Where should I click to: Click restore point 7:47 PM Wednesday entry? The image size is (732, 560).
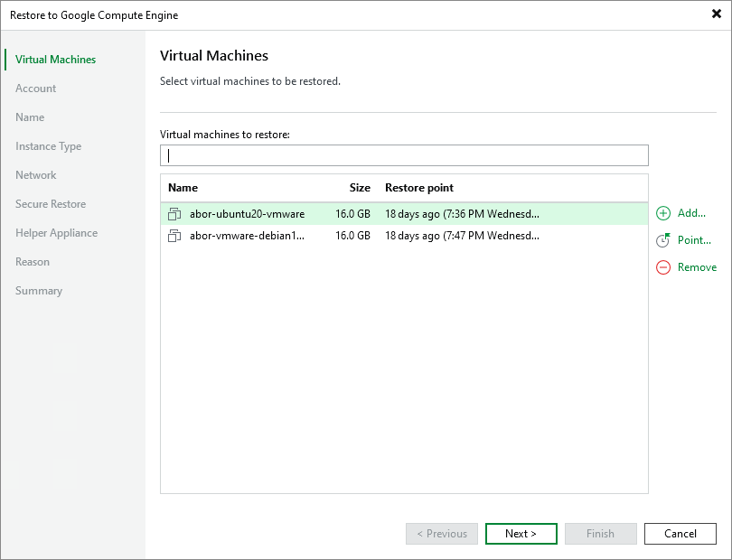pos(462,236)
